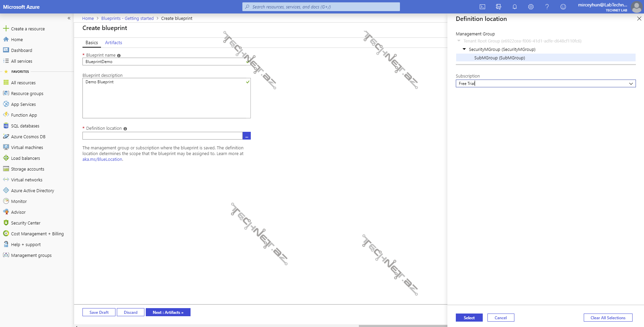The width and height of the screenshot is (644, 327).
Task: Focus the search resources field
Action: (x=321, y=7)
